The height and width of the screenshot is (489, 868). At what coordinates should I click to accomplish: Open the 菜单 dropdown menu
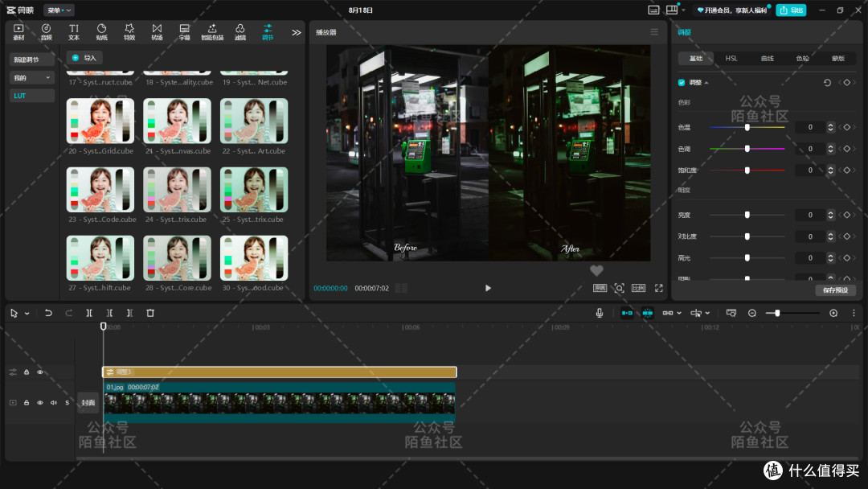point(59,10)
